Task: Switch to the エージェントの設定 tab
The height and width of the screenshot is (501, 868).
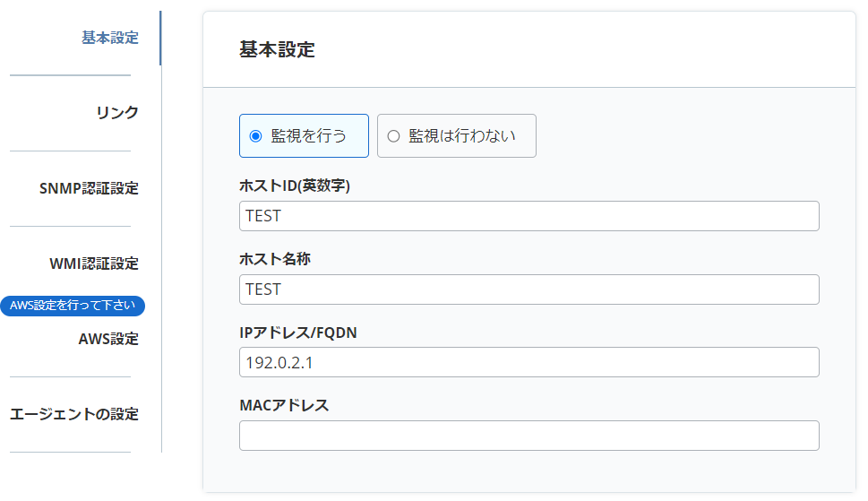Action: [74, 414]
